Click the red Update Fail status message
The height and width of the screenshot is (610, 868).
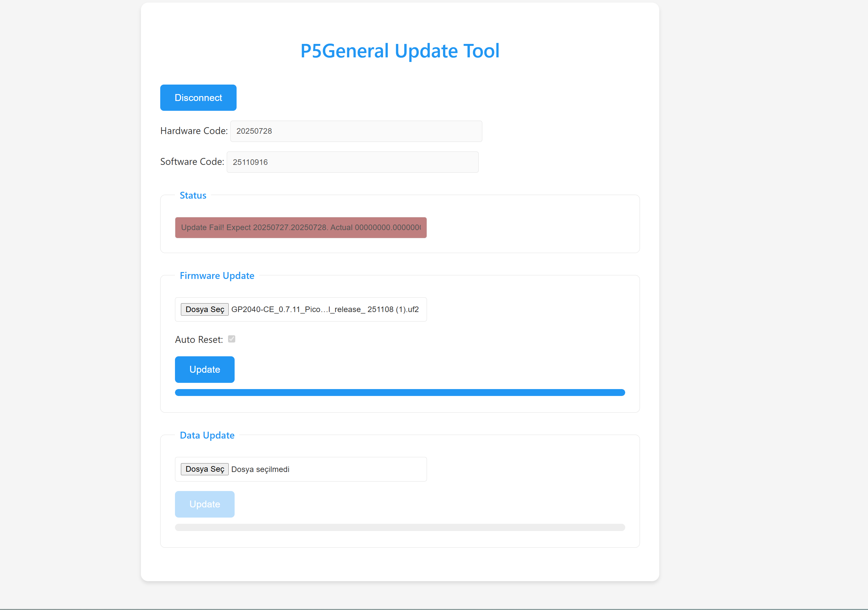(x=300, y=228)
